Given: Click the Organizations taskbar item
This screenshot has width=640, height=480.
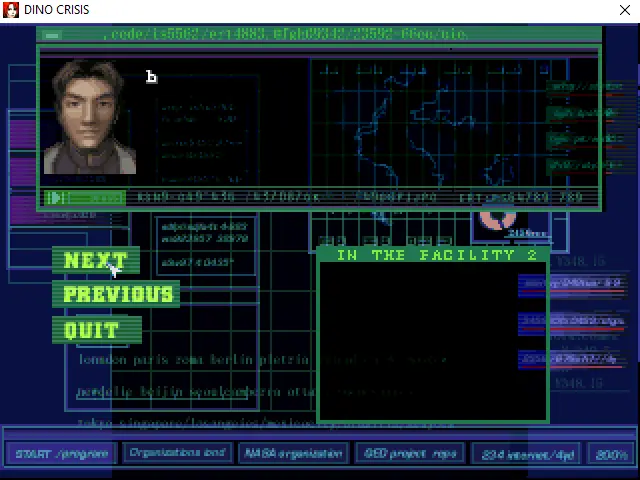Looking at the screenshot, I should 177,453.
